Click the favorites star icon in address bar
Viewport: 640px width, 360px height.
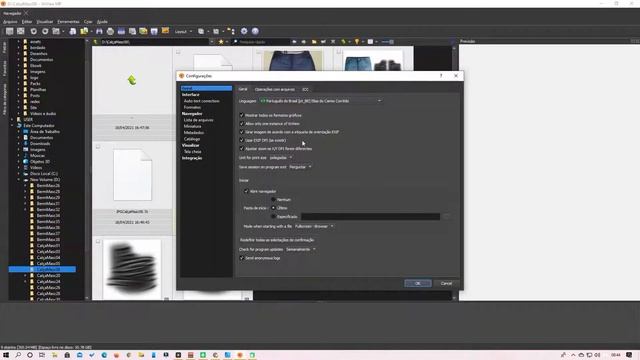221,42
